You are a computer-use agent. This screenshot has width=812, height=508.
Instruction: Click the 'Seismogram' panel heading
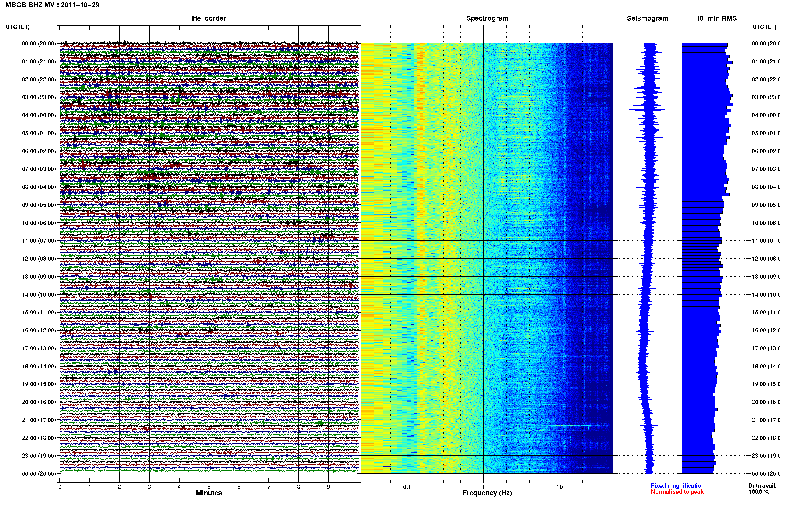pos(647,18)
